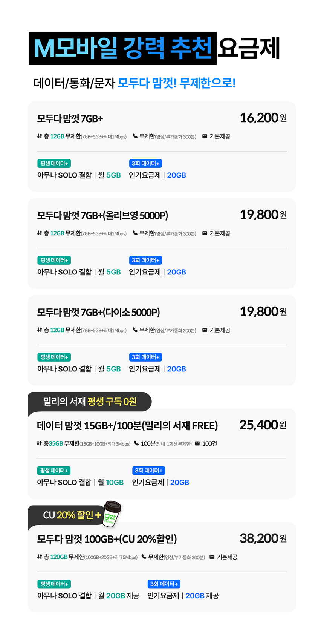Viewport: 324px width, 644px height.
Task: Click the 3회 데이터+ badge in the 38,200원 plan
Action: pos(164,584)
